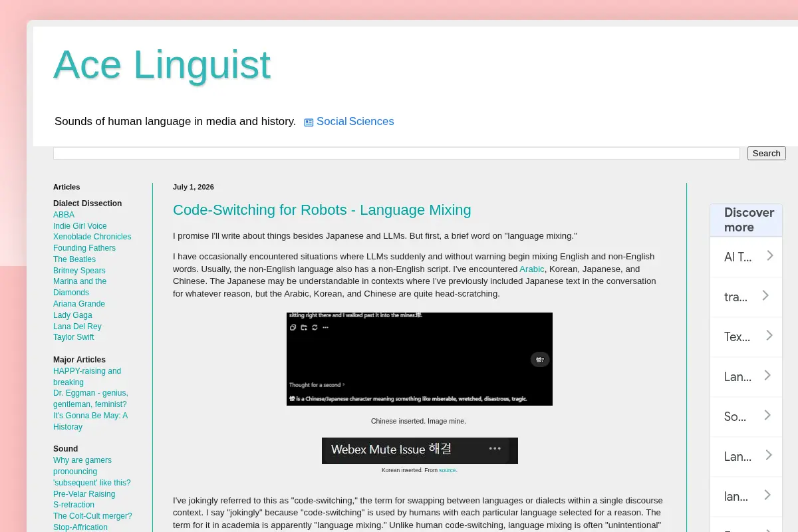Open the Chinese inserted screenshot image
This screenshot has height=532, width=798.
[x=420, y=359]
